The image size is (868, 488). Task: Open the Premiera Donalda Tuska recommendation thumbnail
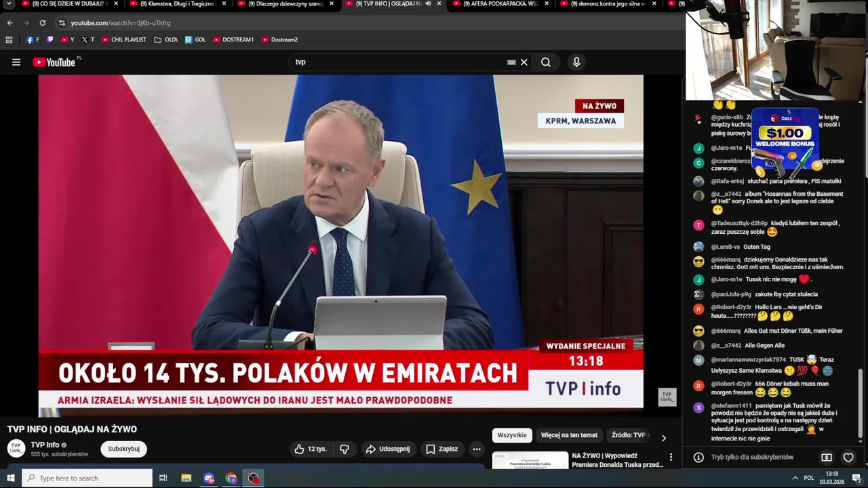pyautogui.click(x=530, y=460)
